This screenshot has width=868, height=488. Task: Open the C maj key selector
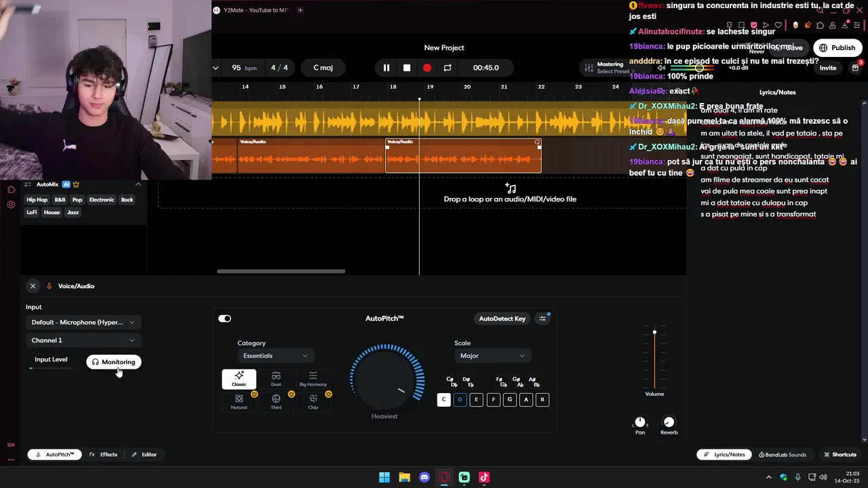point(323,68)
